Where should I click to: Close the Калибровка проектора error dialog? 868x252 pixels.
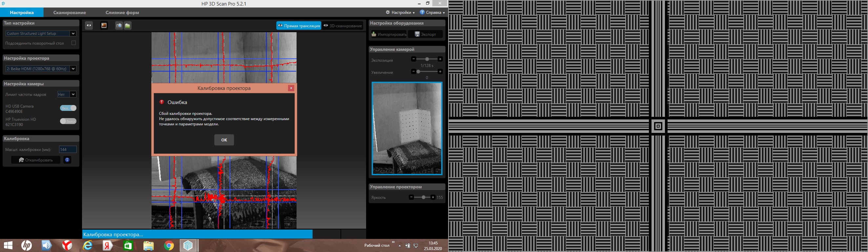point(291,88)
